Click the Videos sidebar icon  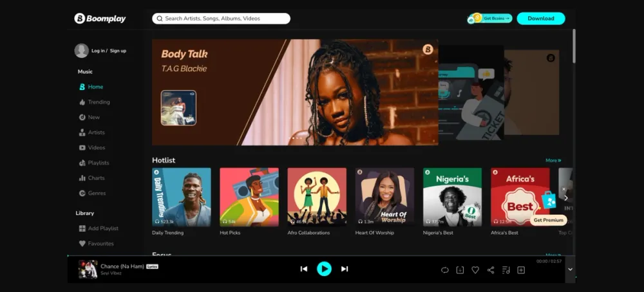coord(82,148)
